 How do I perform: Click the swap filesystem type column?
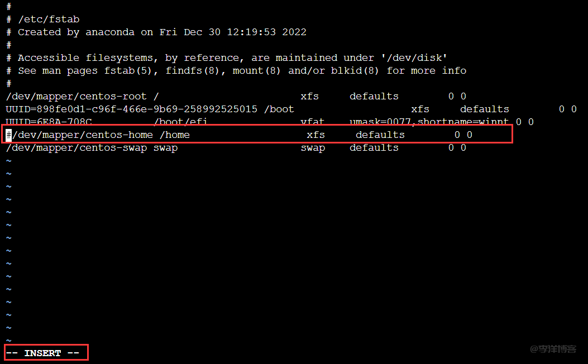pos(313,148)
